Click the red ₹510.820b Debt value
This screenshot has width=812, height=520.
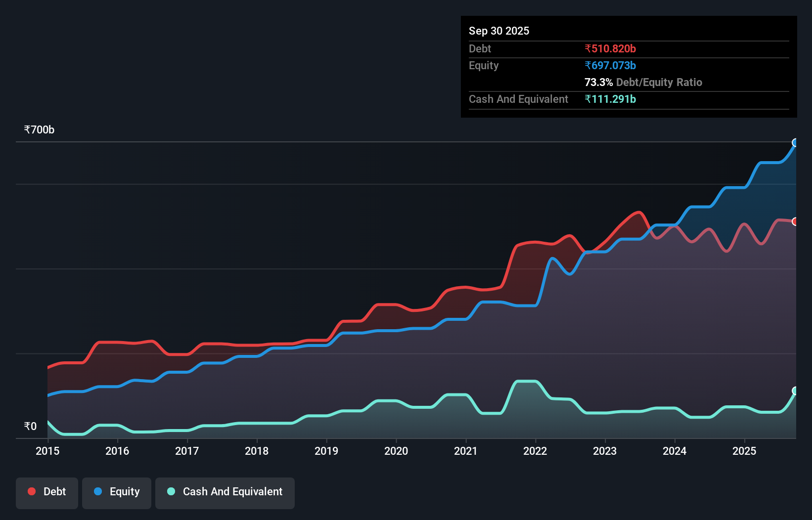tap(610, 48)
